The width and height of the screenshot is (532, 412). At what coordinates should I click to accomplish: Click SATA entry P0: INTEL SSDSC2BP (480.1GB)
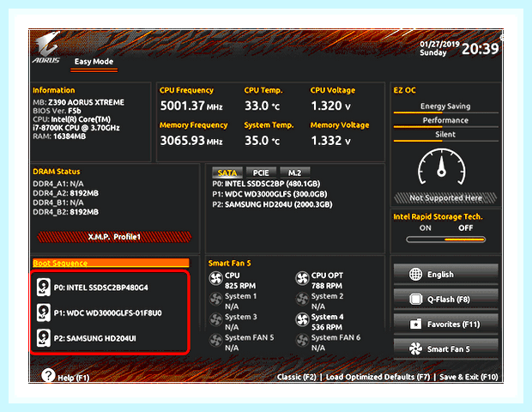[x=266, y=184]
